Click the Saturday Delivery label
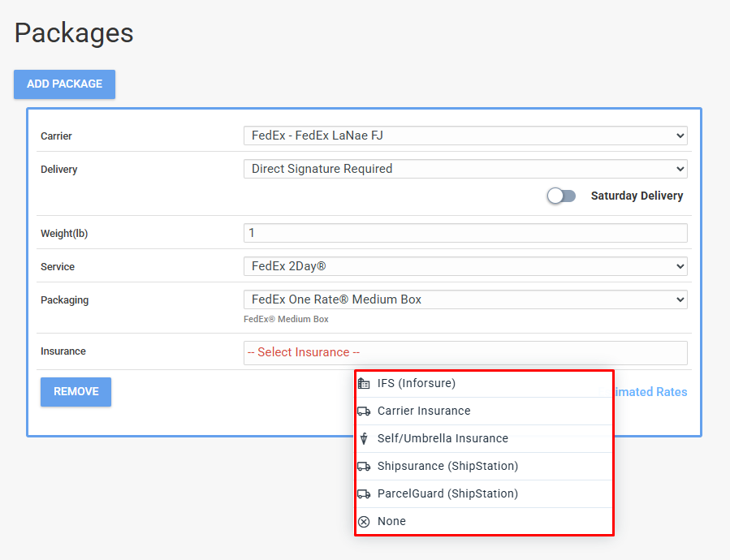This screenshot has width=730, height=560. (x=637, y=196)
